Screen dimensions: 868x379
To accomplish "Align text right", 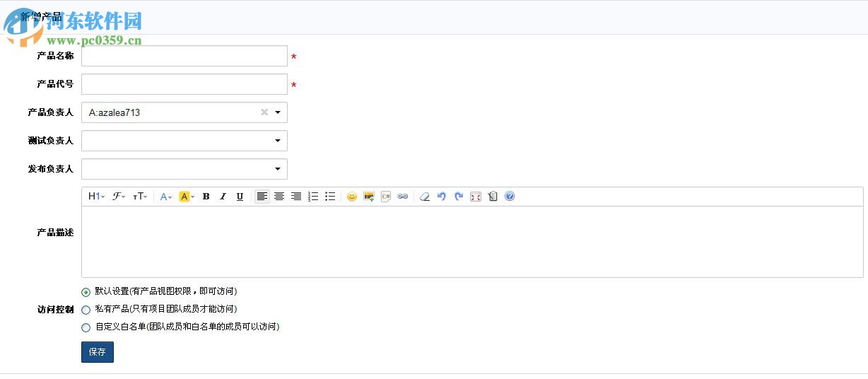I will pos(296,197).
